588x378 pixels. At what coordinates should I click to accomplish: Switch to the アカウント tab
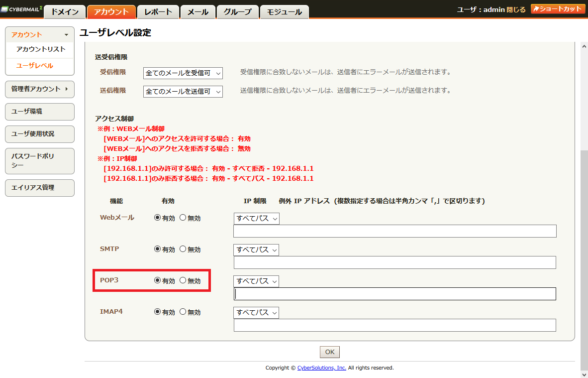[111, 12]
